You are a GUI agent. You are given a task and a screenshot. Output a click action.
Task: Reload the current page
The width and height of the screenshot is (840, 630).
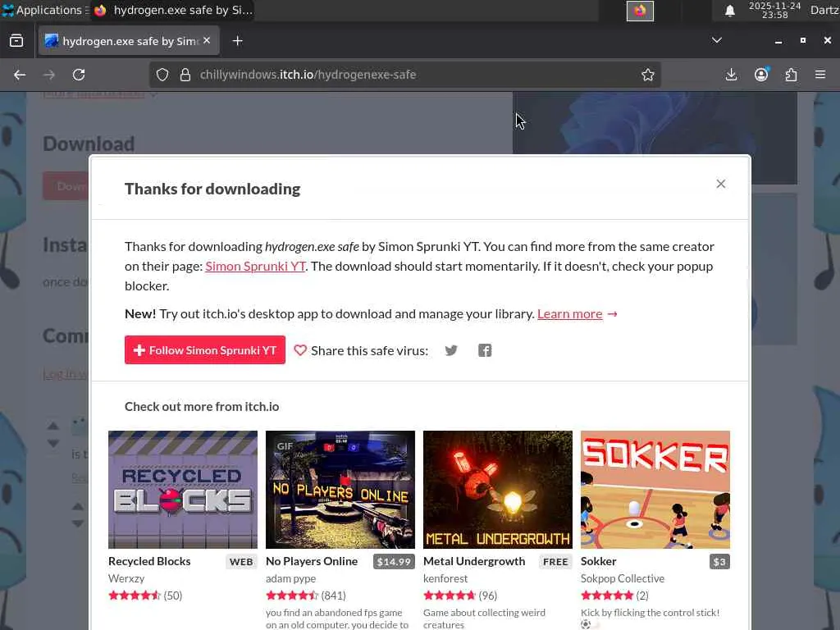79,75
